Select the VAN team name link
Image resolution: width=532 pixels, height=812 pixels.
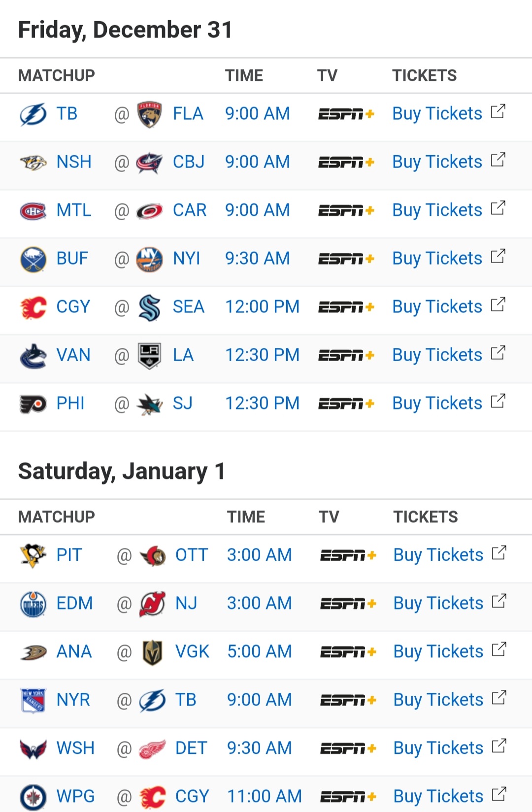pos(73,355)
